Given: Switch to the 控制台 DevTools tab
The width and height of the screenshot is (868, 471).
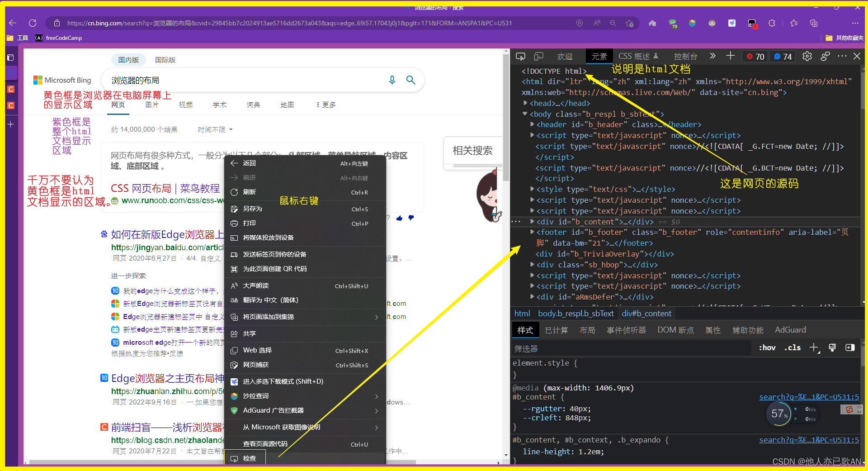Looking at the screenshot, I should click(685, 57).
